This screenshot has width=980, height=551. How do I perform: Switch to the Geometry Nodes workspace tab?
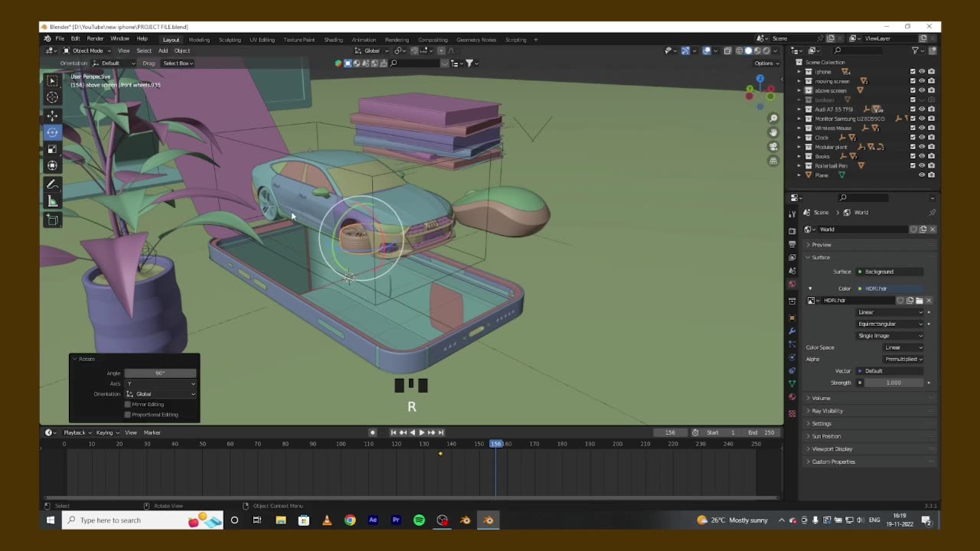coord(476,40)
